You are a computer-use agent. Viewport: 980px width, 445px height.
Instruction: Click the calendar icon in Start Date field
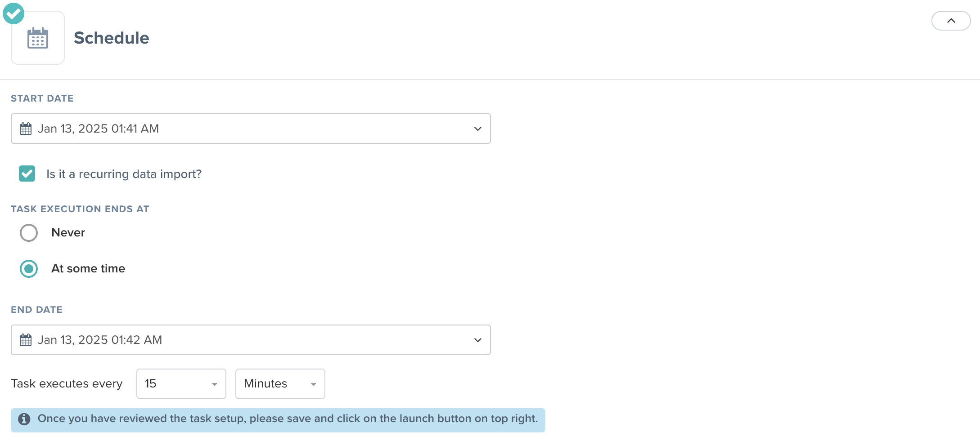click(26, 129)
